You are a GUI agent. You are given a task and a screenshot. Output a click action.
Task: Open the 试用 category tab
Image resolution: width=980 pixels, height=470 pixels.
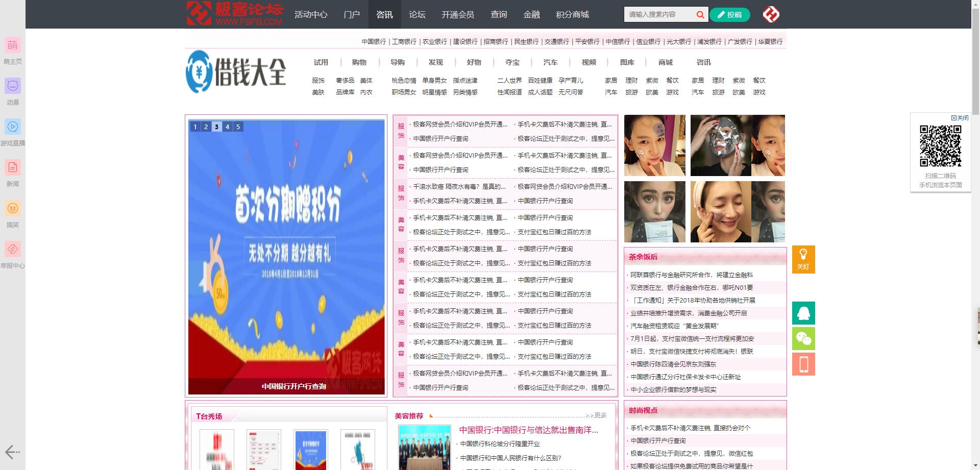321,62
